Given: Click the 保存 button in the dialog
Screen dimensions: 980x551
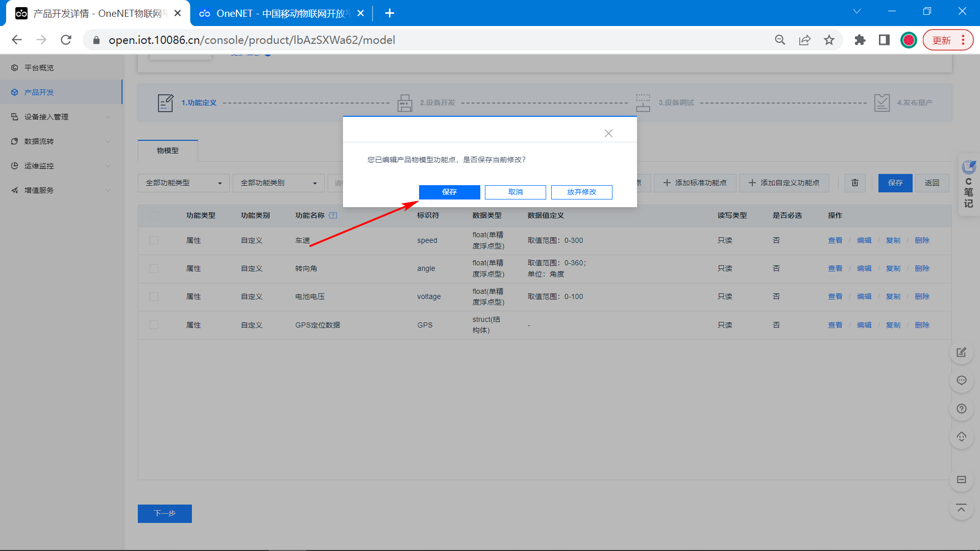Looking at the screenshot, I should coord(449,192).
